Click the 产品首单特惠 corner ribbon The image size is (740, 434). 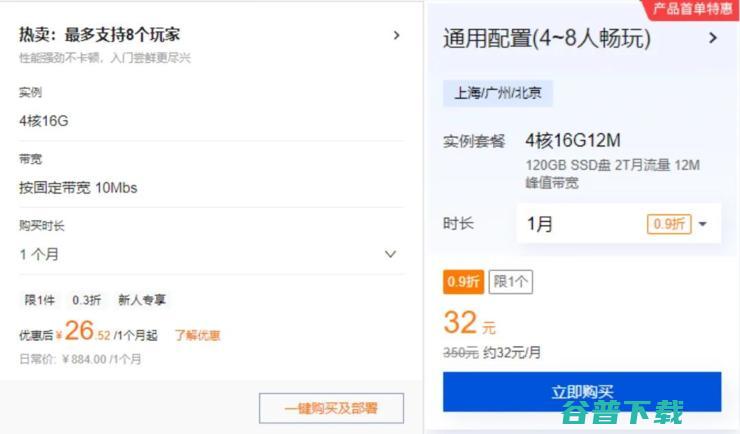692,8
